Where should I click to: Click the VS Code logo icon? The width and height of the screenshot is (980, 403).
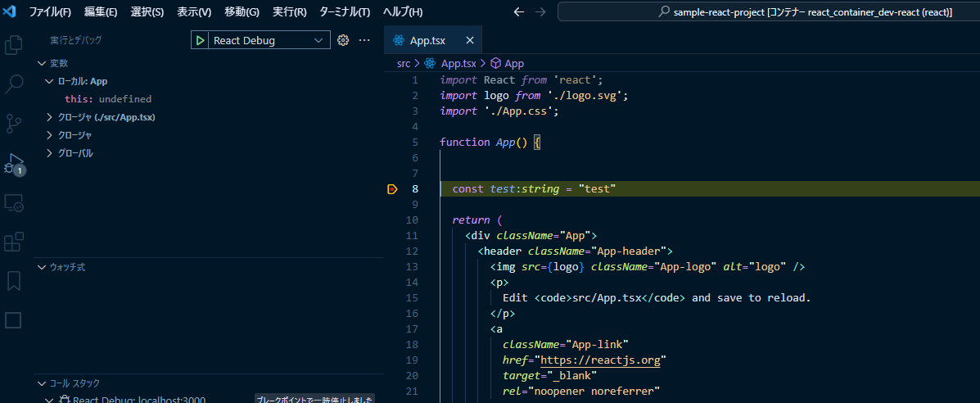[x=9, y=12]
